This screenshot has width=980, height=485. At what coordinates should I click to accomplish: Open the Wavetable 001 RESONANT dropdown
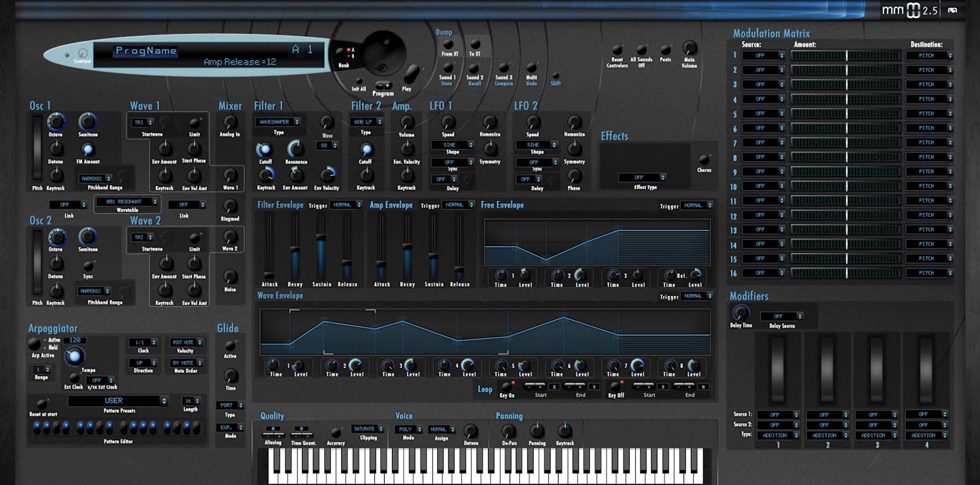(127, 201)
